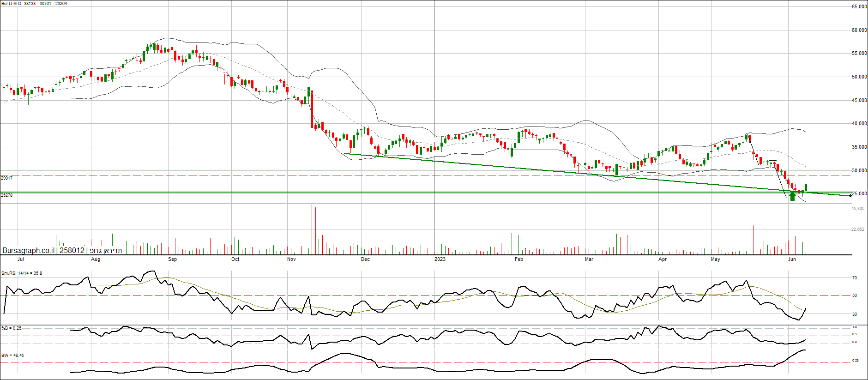Image resolution: width=868 pixels, height=380 pixels.
Task: Select the 2023 year marker on time axis
Action: 440,259
